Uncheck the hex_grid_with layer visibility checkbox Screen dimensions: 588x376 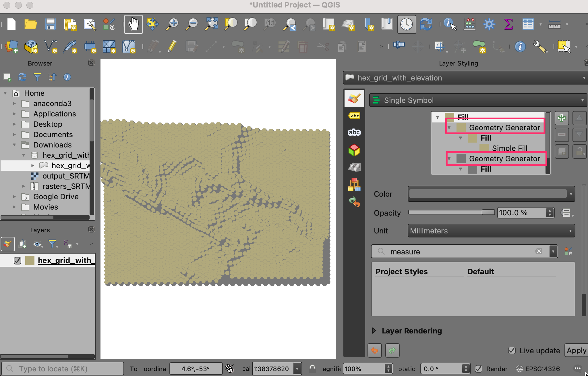pos(18,260)
